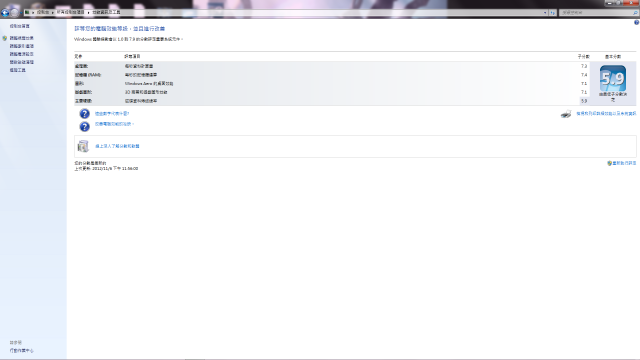Click the question mark icon about score meaning
The width and height of the screenshot is (640, 360).
pos(84,114)
